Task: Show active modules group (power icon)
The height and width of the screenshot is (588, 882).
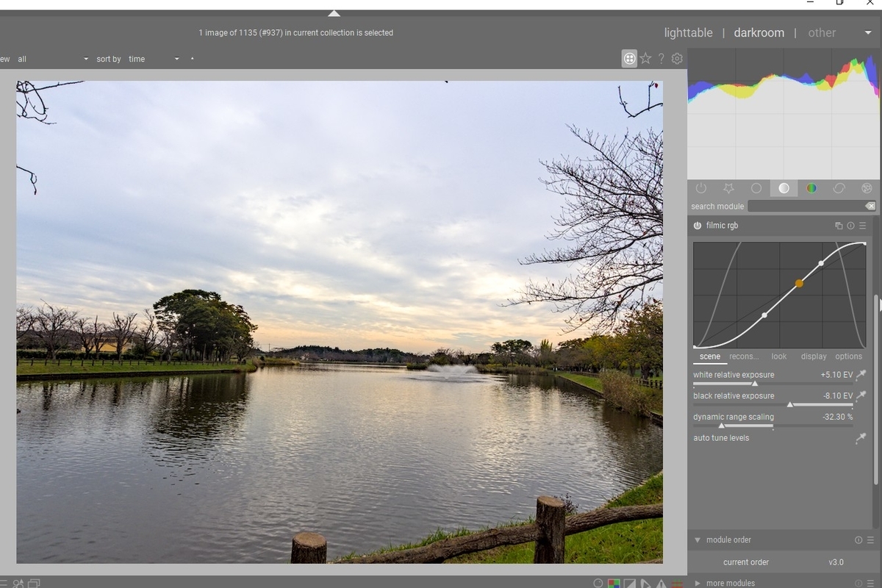Action: point(700,189)
